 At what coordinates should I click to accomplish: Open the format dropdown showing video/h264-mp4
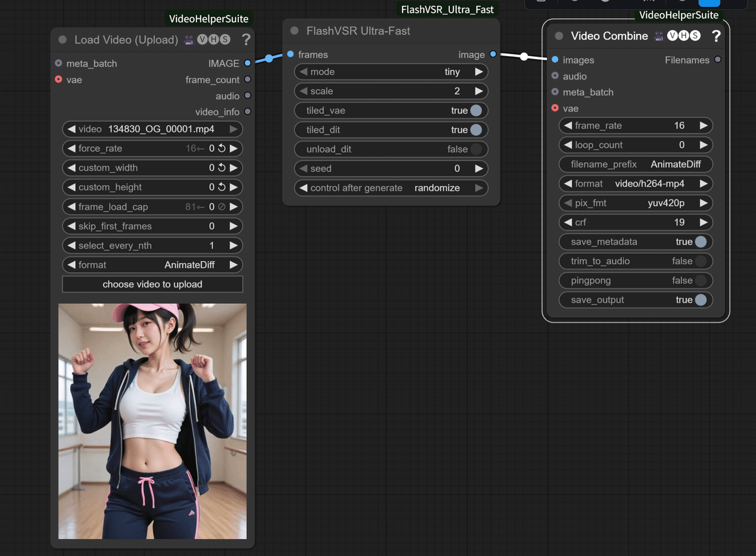coord(635,183)
